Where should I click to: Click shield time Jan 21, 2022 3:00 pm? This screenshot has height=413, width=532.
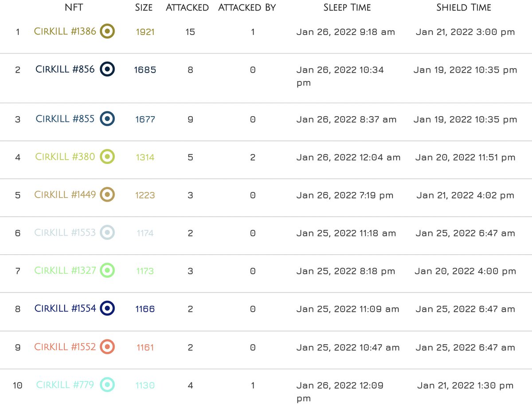[465, 32]
